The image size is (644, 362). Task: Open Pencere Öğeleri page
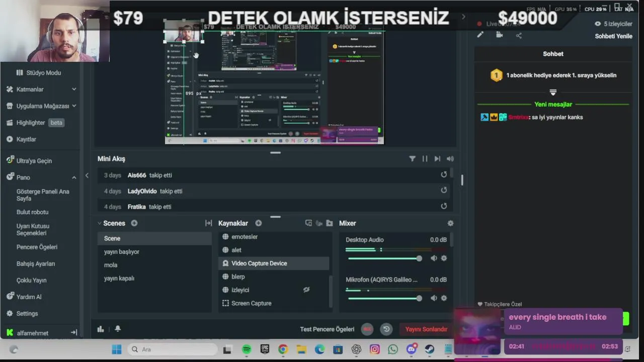(37, 247)
